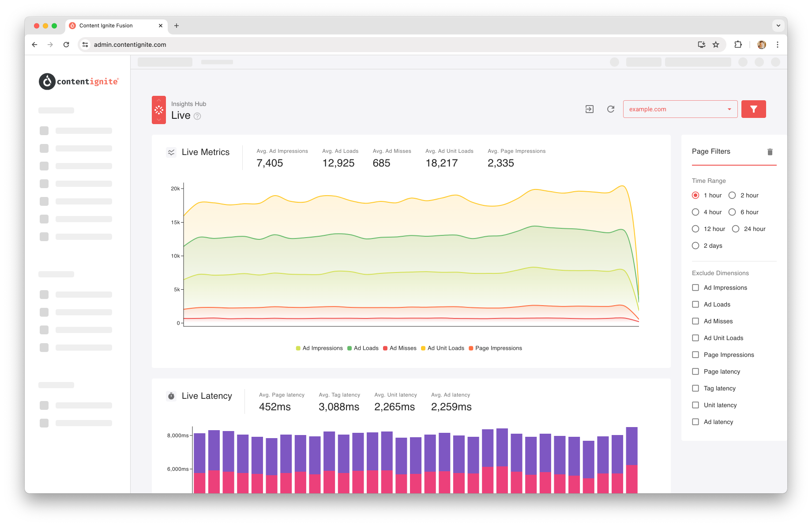Check the Tag latency exclude box
Image resolution: width=812 pixels, height=526 pixels.
pyautogui.click(x=695, y=388)
